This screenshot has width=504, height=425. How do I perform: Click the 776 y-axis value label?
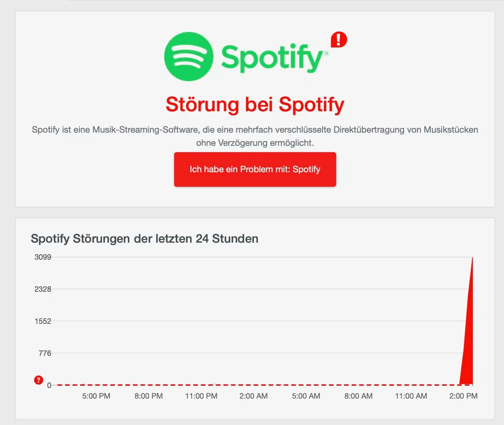pyautogui.click(x=45, y=353)
